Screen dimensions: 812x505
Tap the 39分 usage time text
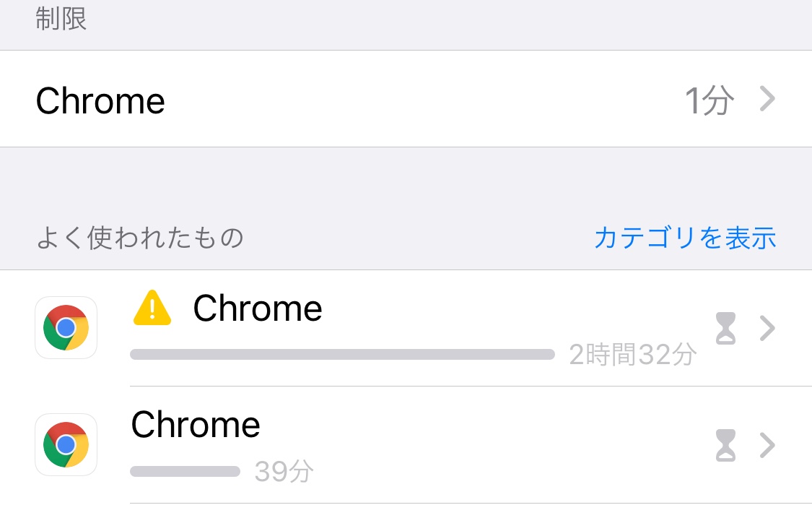coord(284,472)
